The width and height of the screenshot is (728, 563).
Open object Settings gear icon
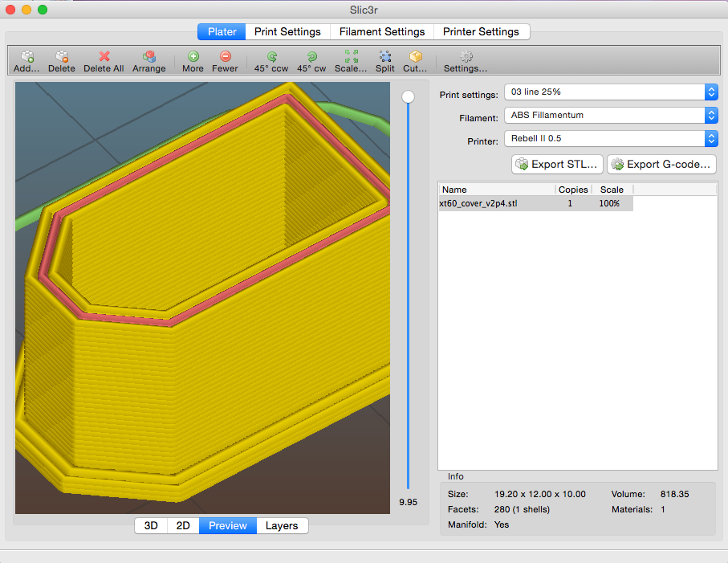coord(466,57)
